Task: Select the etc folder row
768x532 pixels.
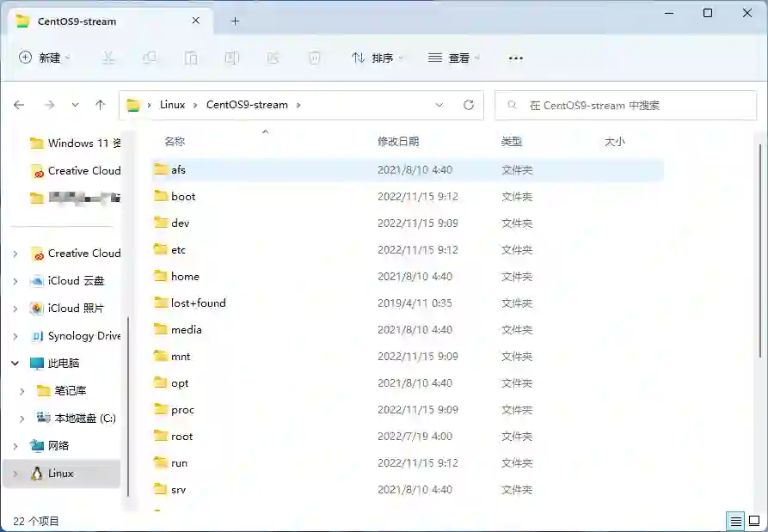Action: tap(408, 249)
